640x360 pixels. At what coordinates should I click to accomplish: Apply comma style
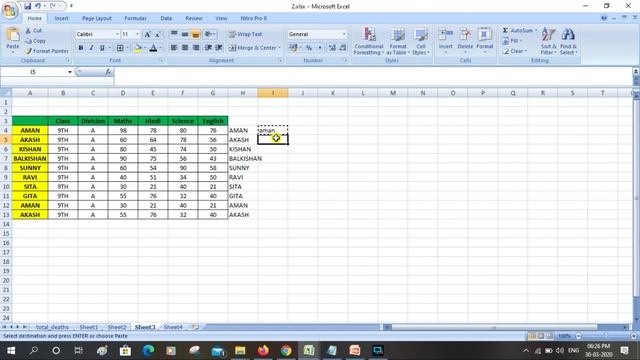[x=320, y=48]
